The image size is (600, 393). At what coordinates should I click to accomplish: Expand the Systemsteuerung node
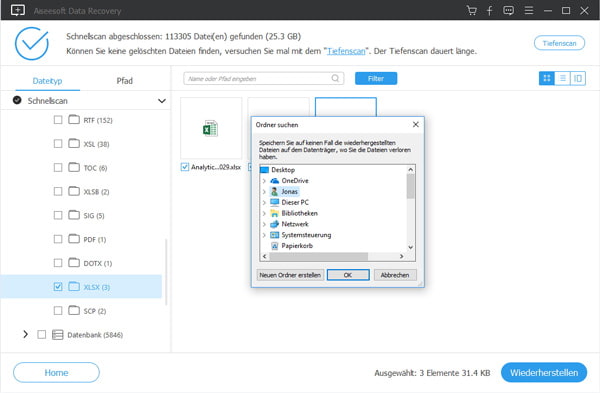[x=264, y=235]
